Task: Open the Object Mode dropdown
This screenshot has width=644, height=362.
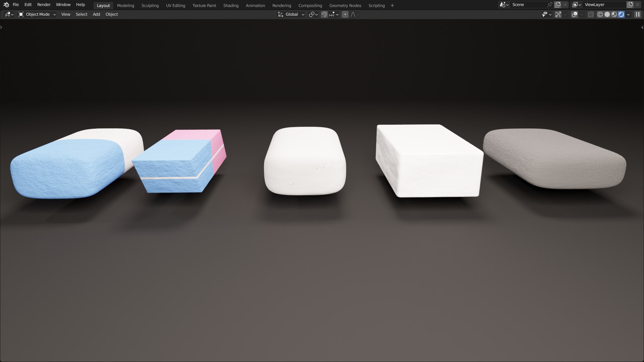Action: click(x=37, y=14)
